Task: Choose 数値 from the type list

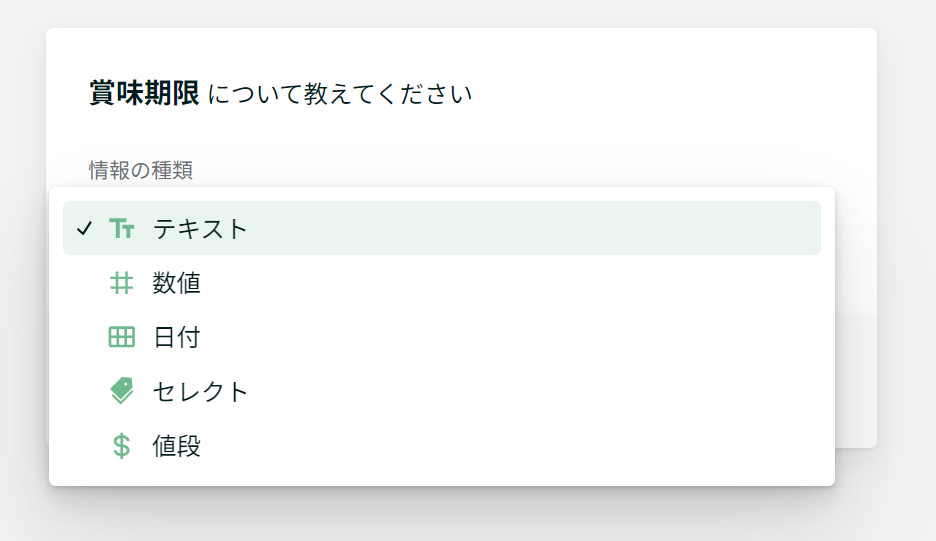Action: (x=177, y=283)
